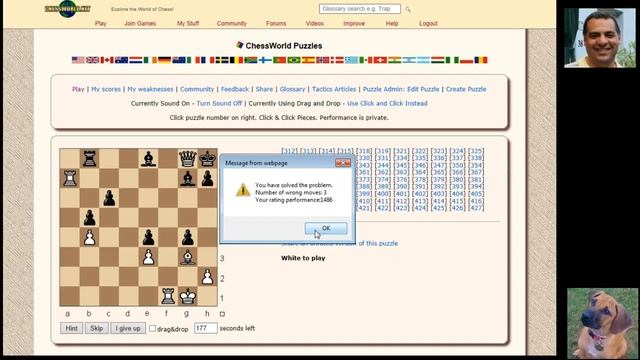Select the black king on h8

[207, 159]
